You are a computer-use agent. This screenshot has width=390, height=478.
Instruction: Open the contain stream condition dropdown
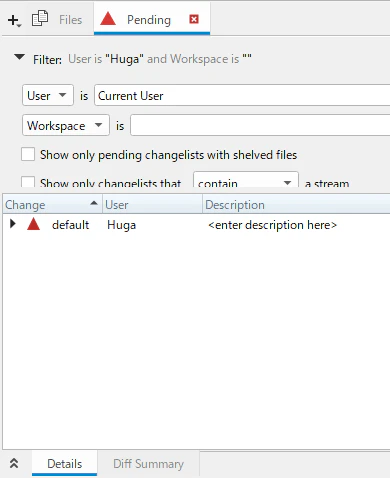pyautogui.click(x=246, y=180)
